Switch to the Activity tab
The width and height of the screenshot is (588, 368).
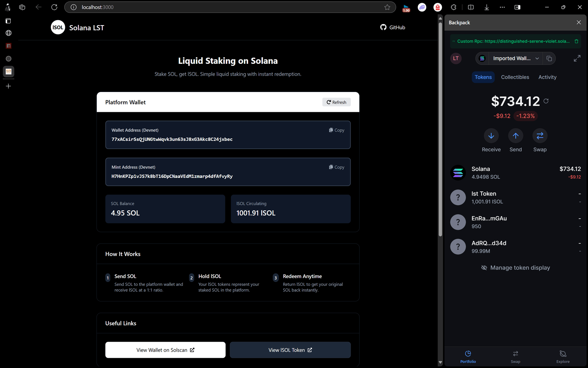tap(547, 77)
